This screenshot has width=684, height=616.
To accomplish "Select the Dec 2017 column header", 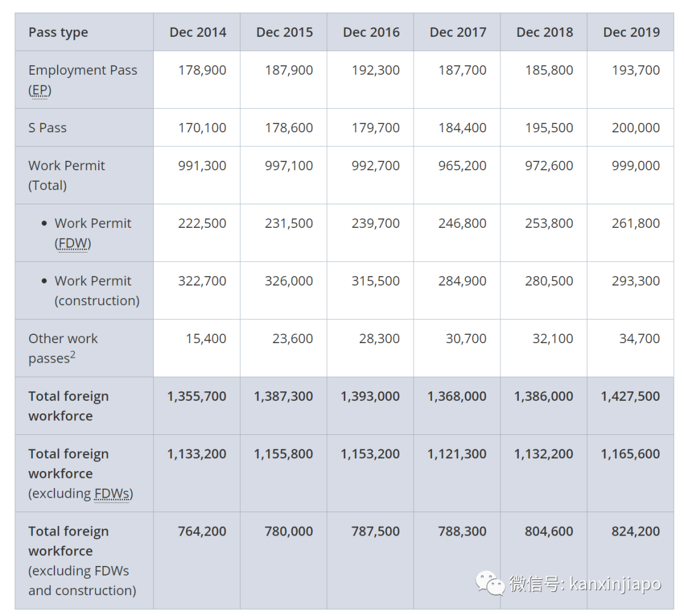I will point(458,32).
